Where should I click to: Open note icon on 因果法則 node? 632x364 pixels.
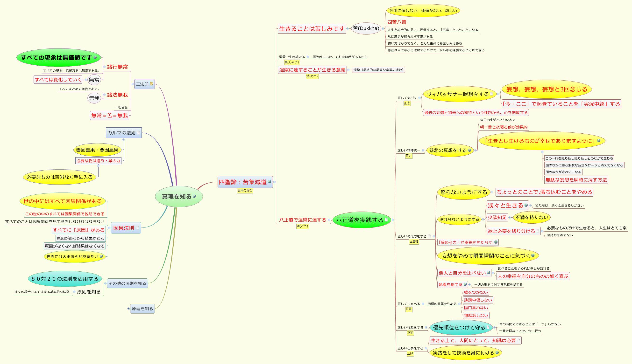(x=138, y=228)
